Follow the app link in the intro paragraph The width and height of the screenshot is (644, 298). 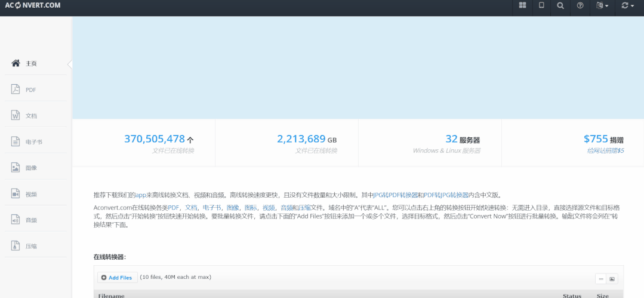(x=141, y=195)
